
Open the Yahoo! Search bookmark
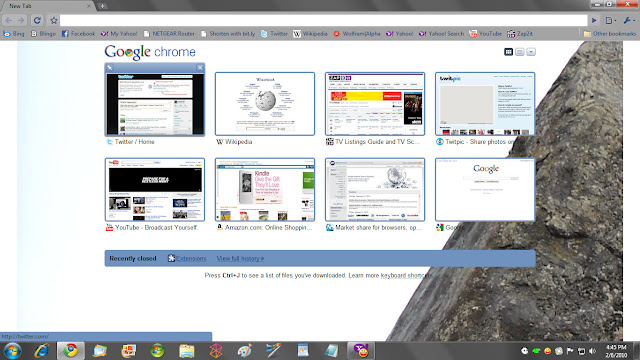pyautogui.click(x=441, y=33)
